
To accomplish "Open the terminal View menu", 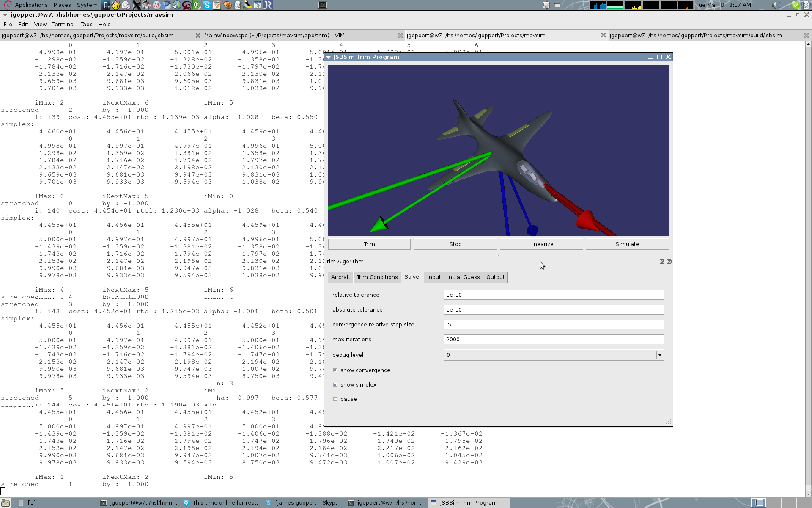I will (40, 25).
